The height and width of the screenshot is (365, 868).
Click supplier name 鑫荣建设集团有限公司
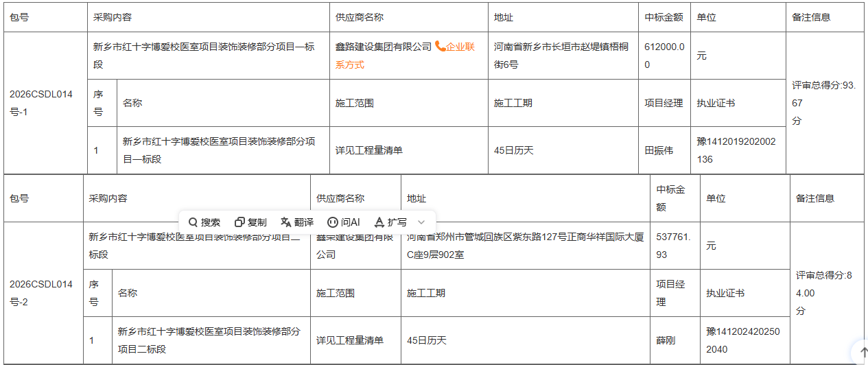click(x=354, y=246)
